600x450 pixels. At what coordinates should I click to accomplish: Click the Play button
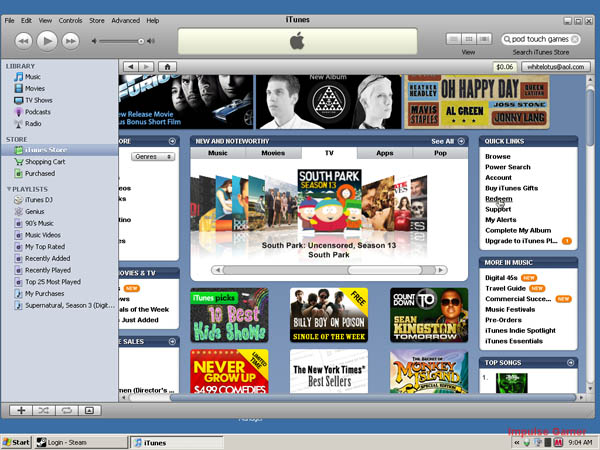click(47, 41)
